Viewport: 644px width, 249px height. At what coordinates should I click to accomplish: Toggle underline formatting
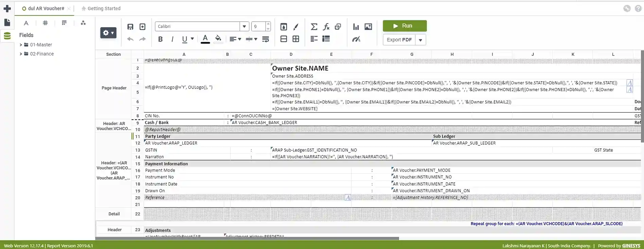pos(185,39)
